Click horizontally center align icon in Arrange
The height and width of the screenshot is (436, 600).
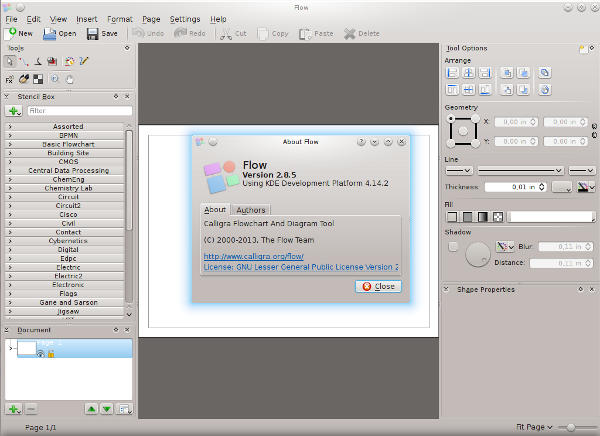pyautogui.click(x=469, y=73)
